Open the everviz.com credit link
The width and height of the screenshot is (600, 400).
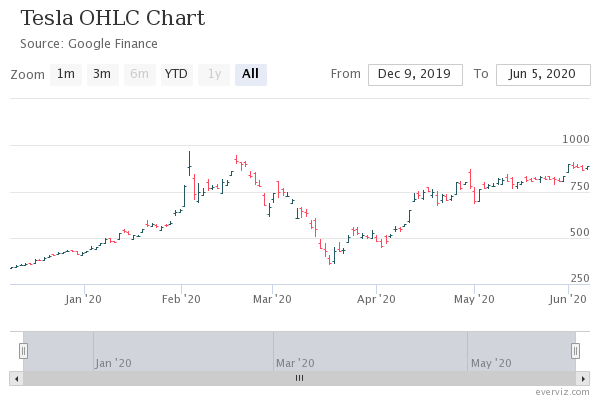click(562, 392)
